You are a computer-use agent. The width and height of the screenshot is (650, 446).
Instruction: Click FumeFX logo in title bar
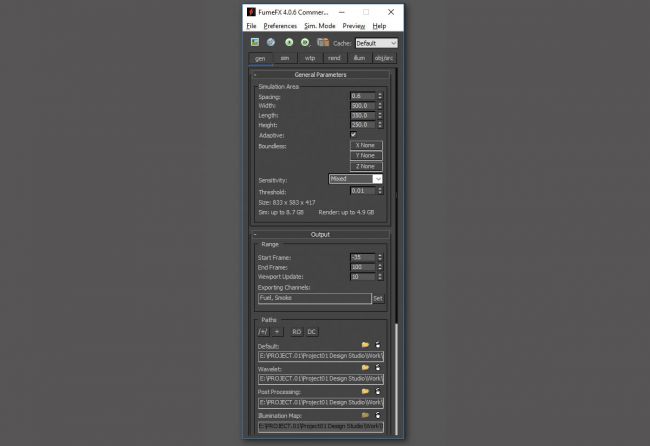pyautogui.click(x=251, y=12)
